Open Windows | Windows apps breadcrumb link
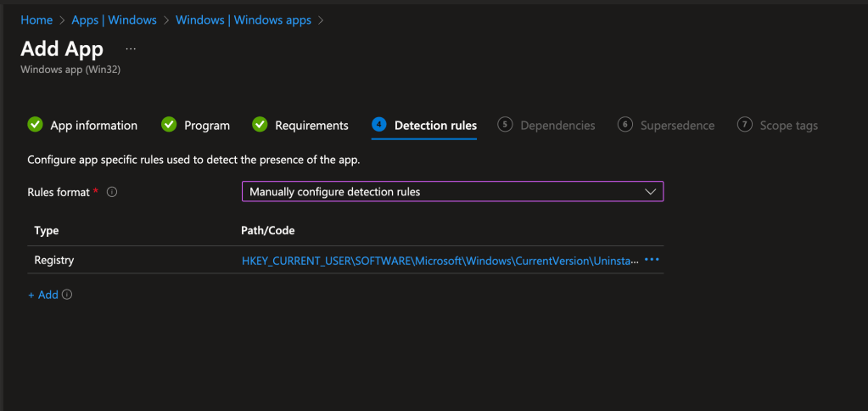 tap(243, 20)
